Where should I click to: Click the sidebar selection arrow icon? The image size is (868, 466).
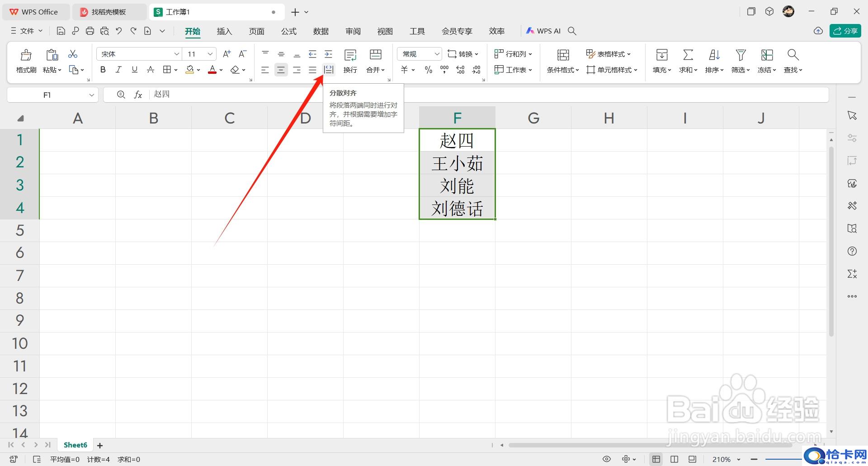coord(852,115)
